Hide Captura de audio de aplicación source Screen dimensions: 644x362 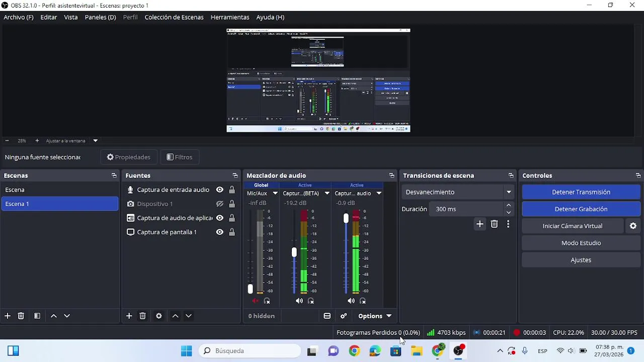point(220,218)
